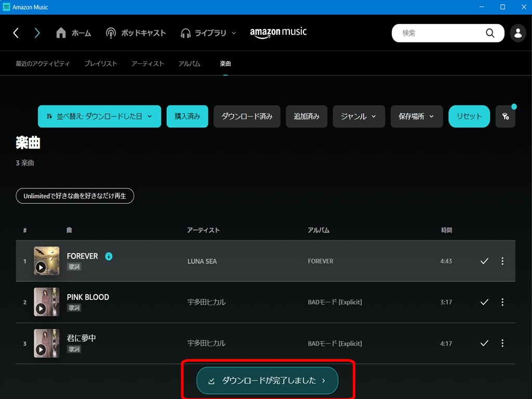The width and height of the screenshot is (532, 399).
Task: Switch to プレイリスト tab
Action: (x=101, y=63)
